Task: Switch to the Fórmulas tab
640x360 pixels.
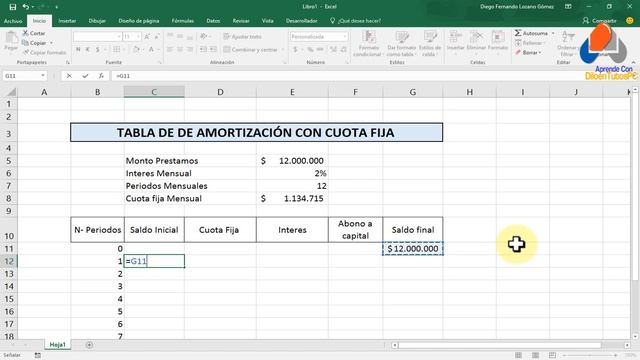Action: pos(182,21)
